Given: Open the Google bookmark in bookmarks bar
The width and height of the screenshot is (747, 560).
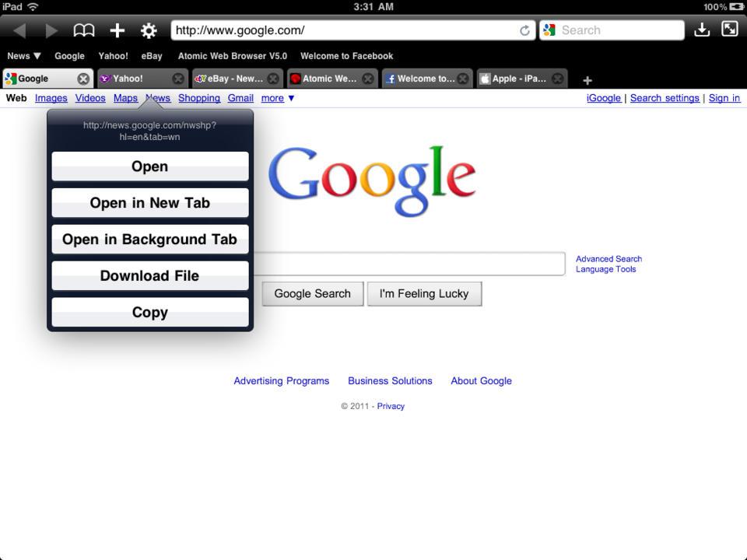Looking at the screenshot, I should coord(69,56).
